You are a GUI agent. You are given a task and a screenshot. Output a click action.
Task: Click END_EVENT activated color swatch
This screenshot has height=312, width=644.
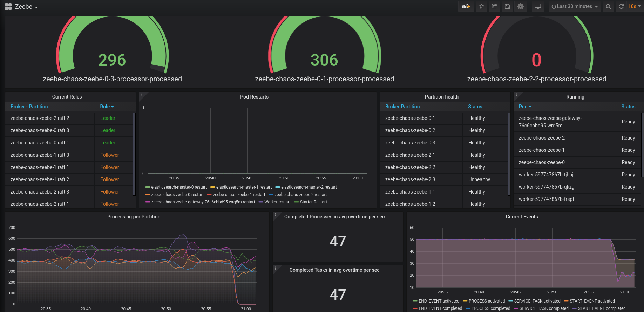[415, 301]
